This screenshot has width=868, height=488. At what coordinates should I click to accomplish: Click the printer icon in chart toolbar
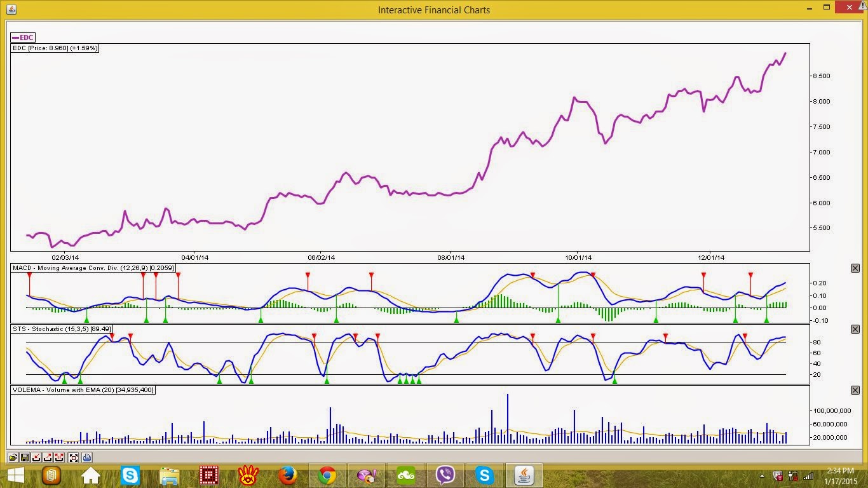pyautogui.click(x=87, y=457)
